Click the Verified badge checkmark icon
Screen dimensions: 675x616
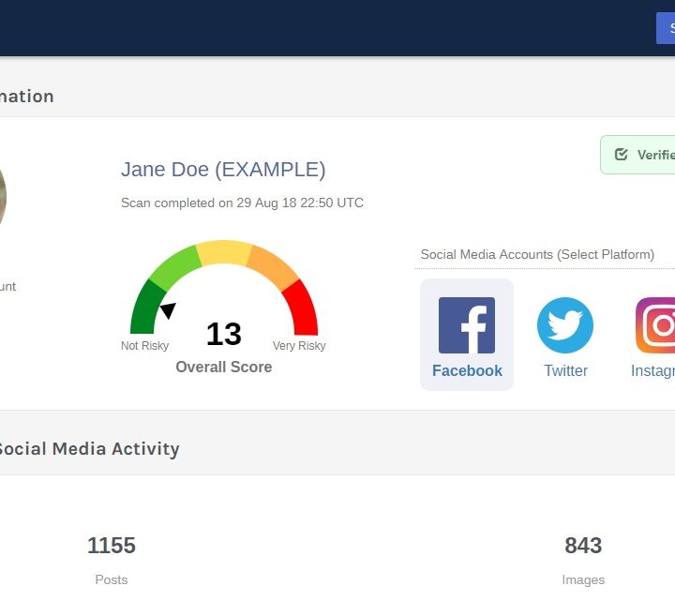click(621, 154)
